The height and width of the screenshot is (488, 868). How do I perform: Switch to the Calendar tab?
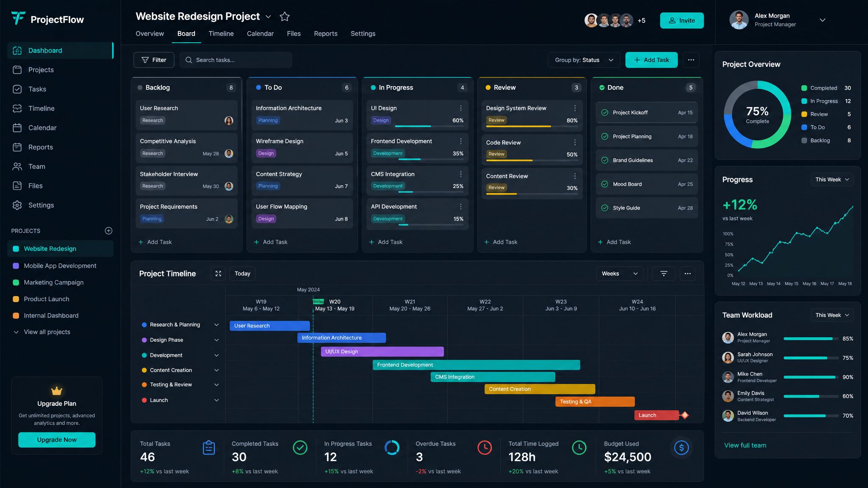point(260,33)
